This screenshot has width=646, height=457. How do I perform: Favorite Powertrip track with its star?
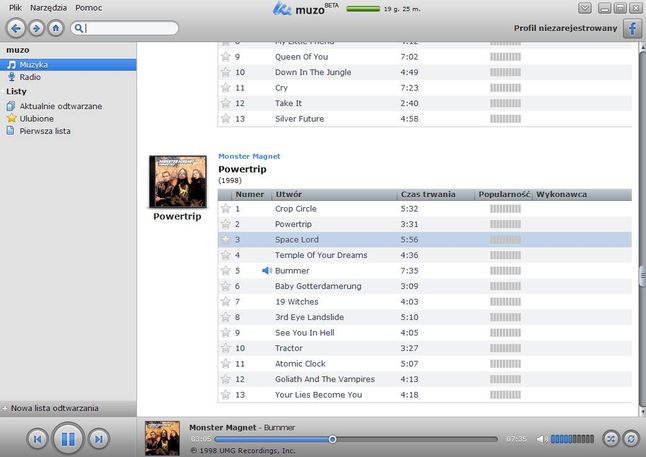click(x=225, y=224)
